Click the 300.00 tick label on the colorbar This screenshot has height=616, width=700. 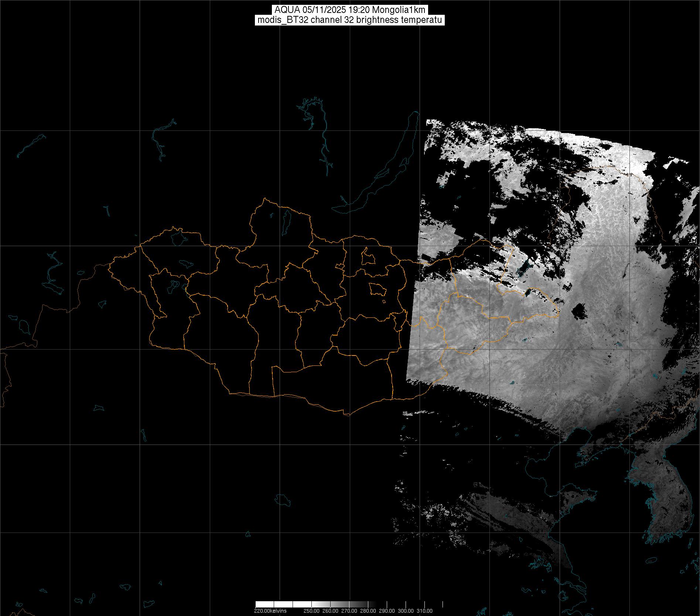pos(406,611)
